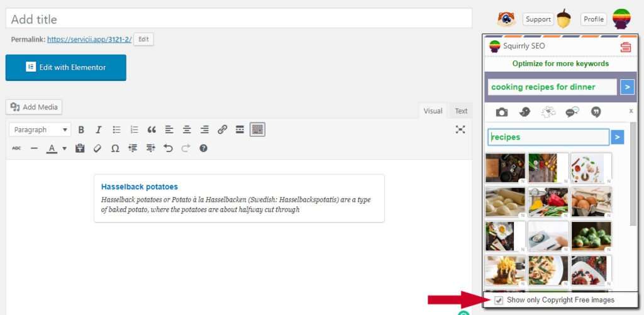Enable distraction-free fullscreen mode icon
The width and height of the screenshot is (644, 315).
click(x=460, y=129)
